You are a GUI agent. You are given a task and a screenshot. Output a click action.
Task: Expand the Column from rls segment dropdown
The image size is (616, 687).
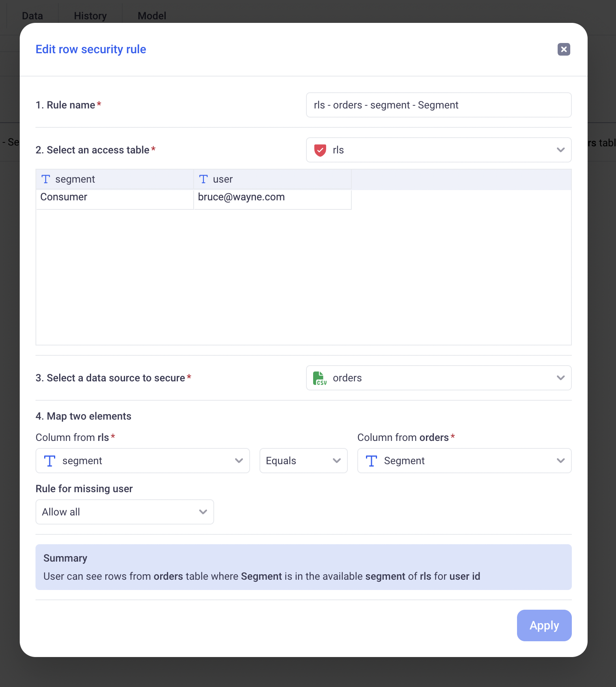(x=143, y=461)
